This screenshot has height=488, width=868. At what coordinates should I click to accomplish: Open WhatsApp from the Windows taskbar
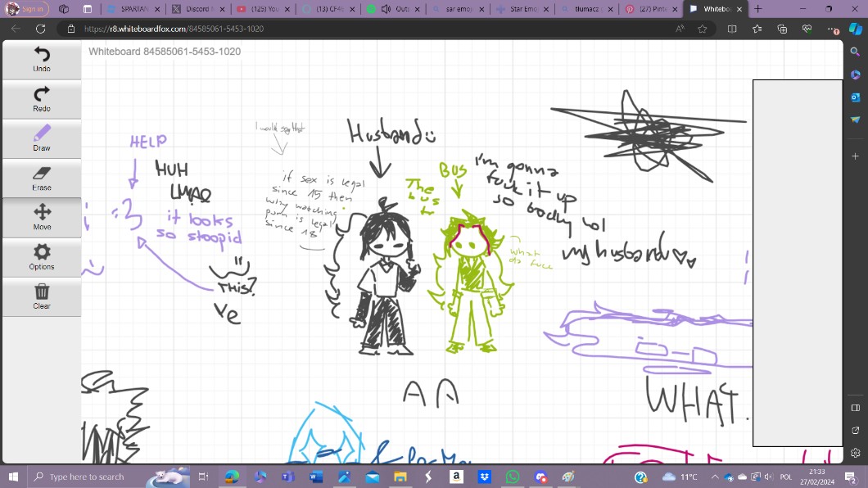click(513, 477)
